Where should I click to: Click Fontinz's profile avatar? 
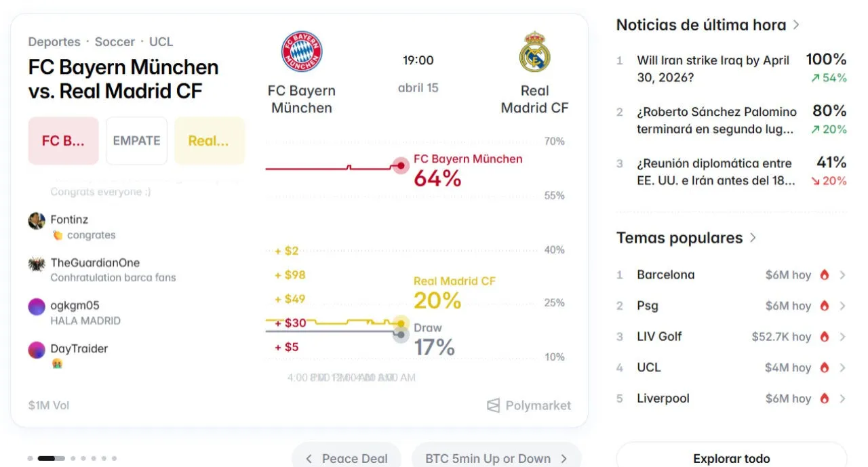(37, 220)
